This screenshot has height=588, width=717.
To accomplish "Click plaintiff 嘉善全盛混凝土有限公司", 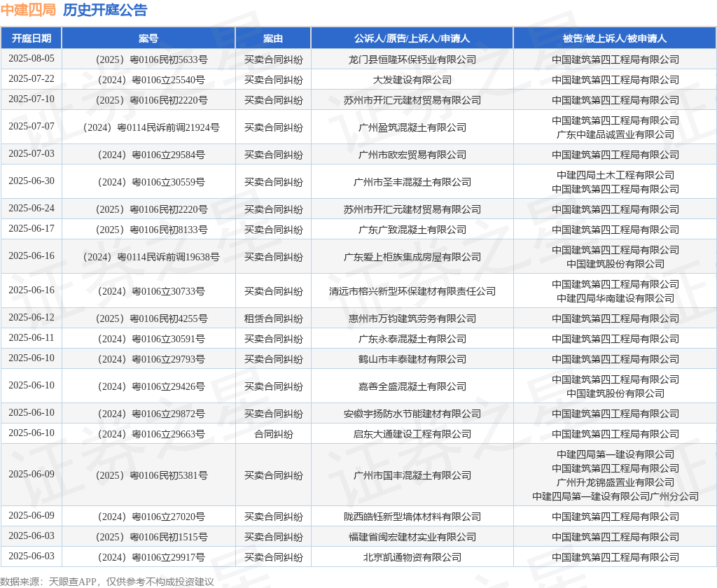I will 412,387.
